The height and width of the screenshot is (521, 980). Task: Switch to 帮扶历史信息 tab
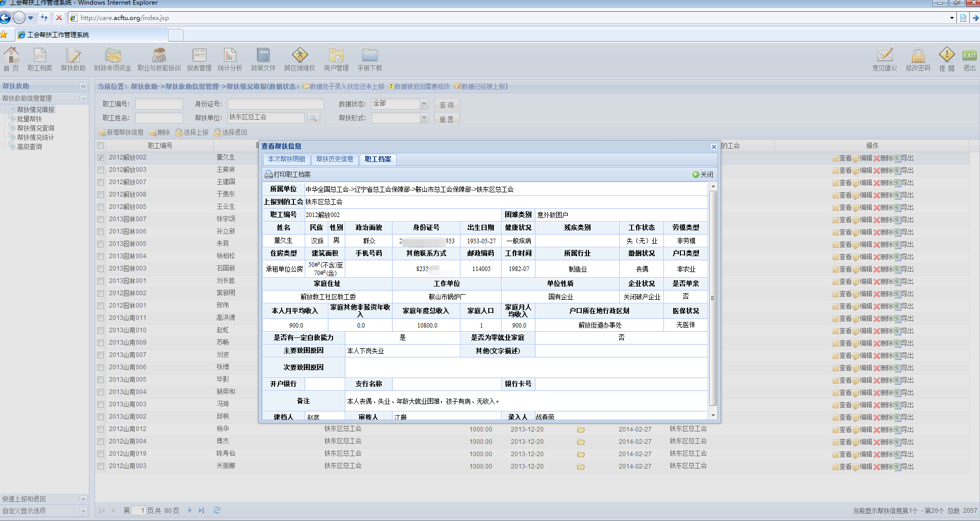pos(335,159)
